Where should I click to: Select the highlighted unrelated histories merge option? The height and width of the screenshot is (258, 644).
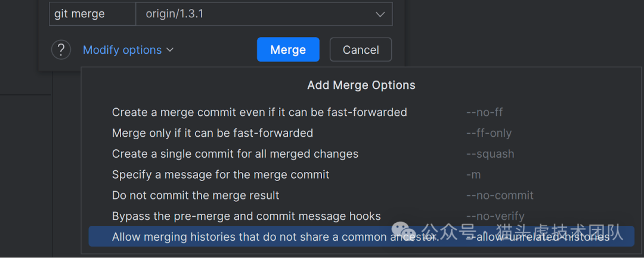pyautogui.click(x=274, y=237)
